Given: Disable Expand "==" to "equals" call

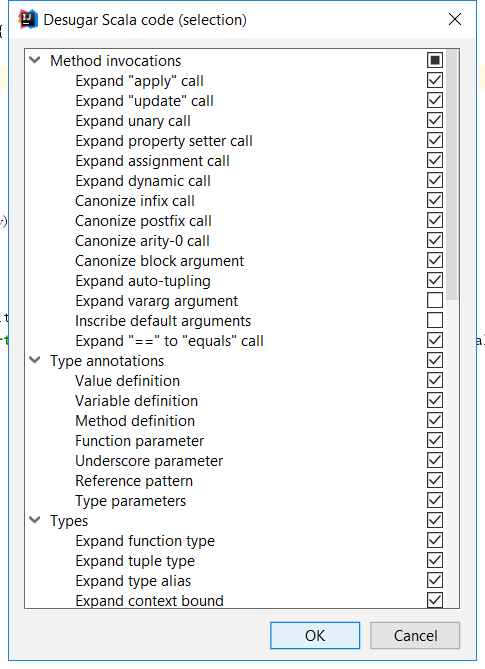Looking at the screenshot, I should (435, 340).
